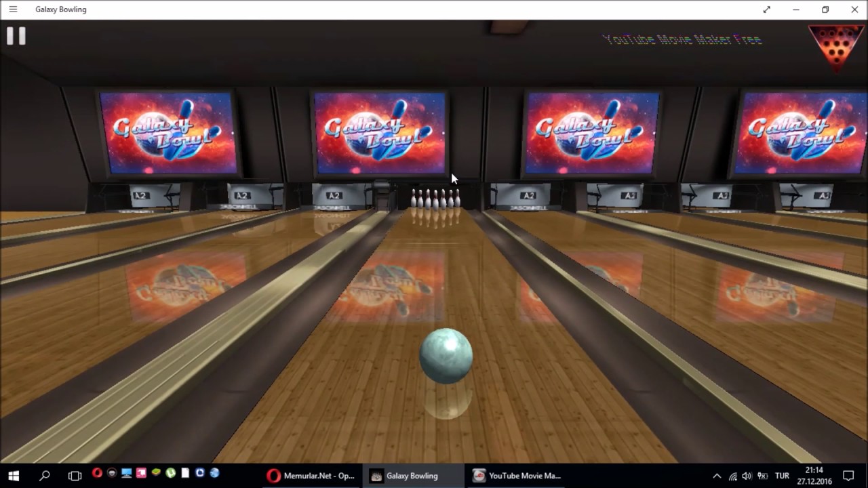Screen dimensions: 868x488
Task: Restore down the Galaxy Bowling window
Action: click(x=825, y=9)
